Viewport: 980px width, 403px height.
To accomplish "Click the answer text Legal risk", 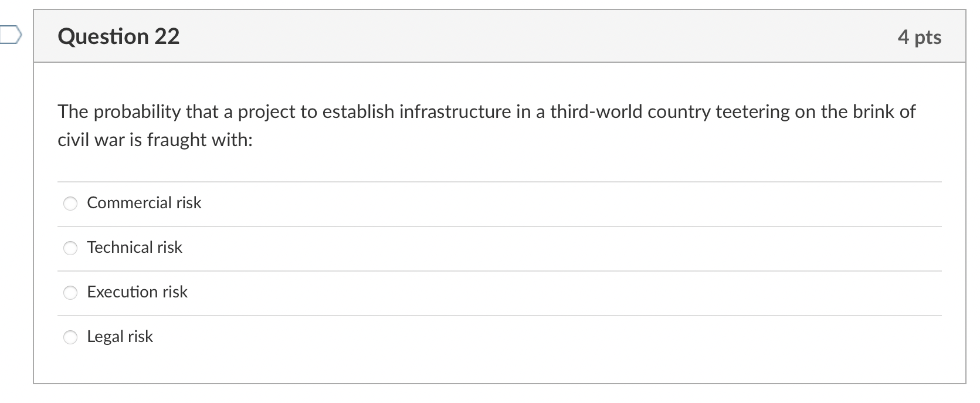I will click(x=119, y=337).
